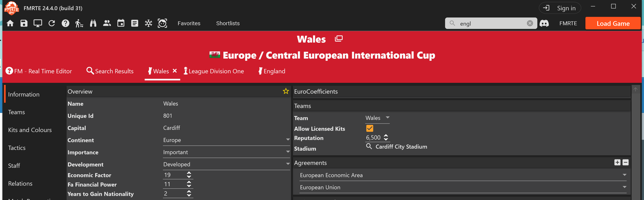644x200 pixels.
Task: Open FM - Real Time Editor tab
Action: [x=39, y=71]
